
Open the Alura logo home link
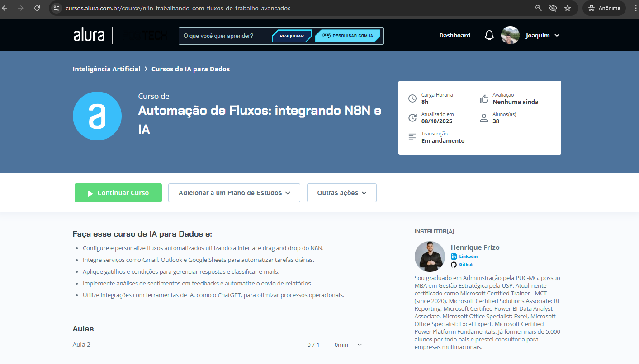click(x=89, y=35)
